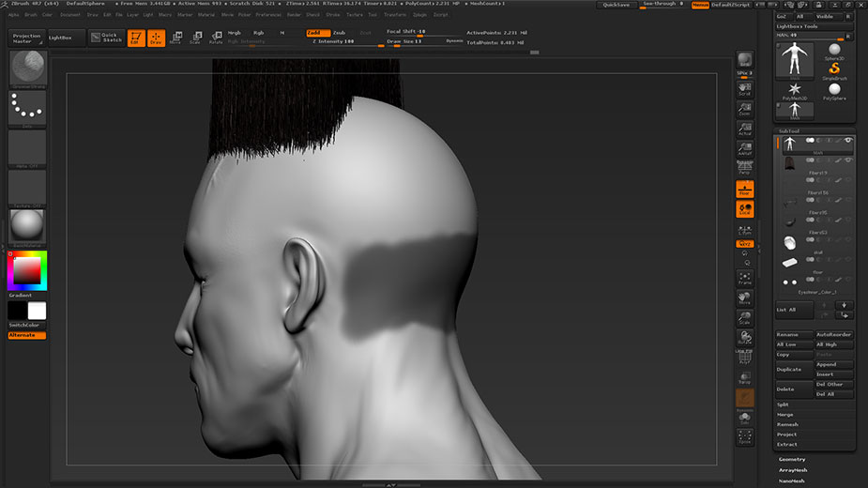
Task: Expand the ArrayMesh section
Action: (794, 470)
